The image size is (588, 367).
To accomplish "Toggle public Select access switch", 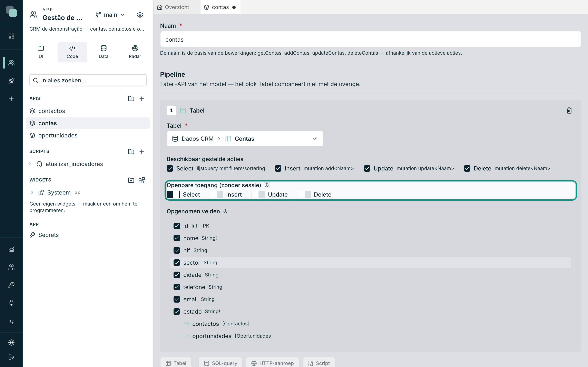I will click(x=173, y=195).
